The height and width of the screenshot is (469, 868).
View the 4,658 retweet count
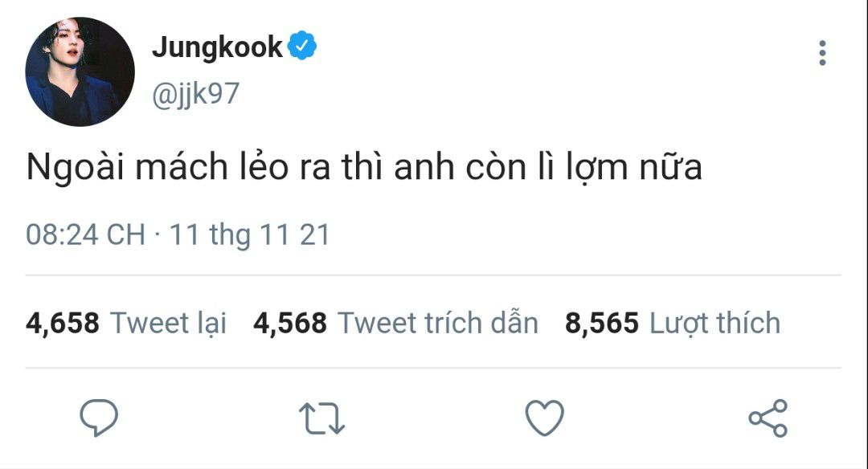[63, 323]
